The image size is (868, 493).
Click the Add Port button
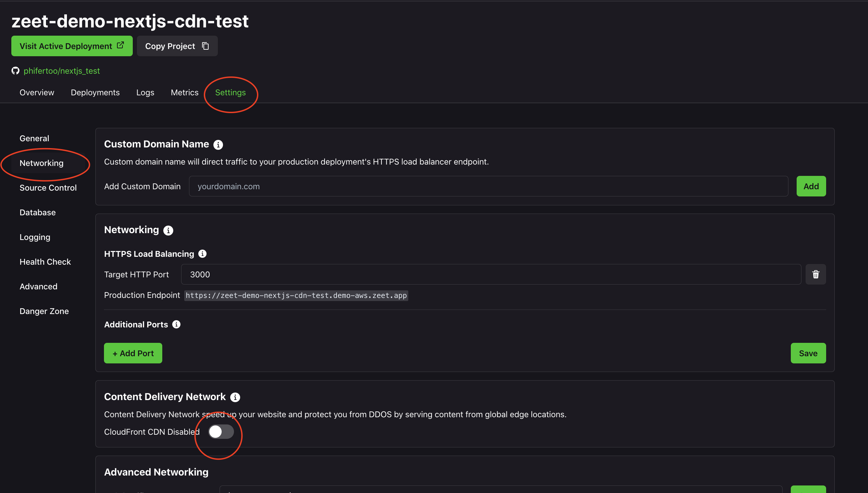[x=133, y=353]
